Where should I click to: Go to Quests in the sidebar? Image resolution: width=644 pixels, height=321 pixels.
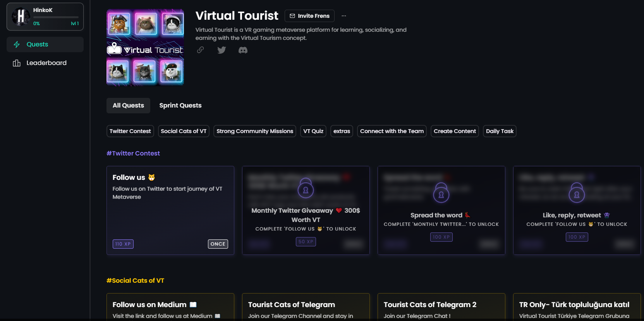(45, 44)
